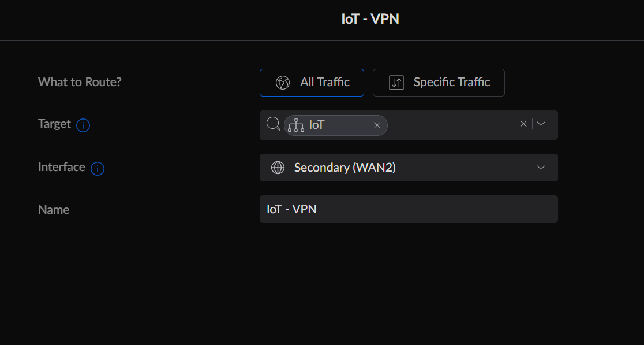Click the globe icon beside Secondary (WAN2)
The image size is (644, 345).
click(x=278, y=168)
